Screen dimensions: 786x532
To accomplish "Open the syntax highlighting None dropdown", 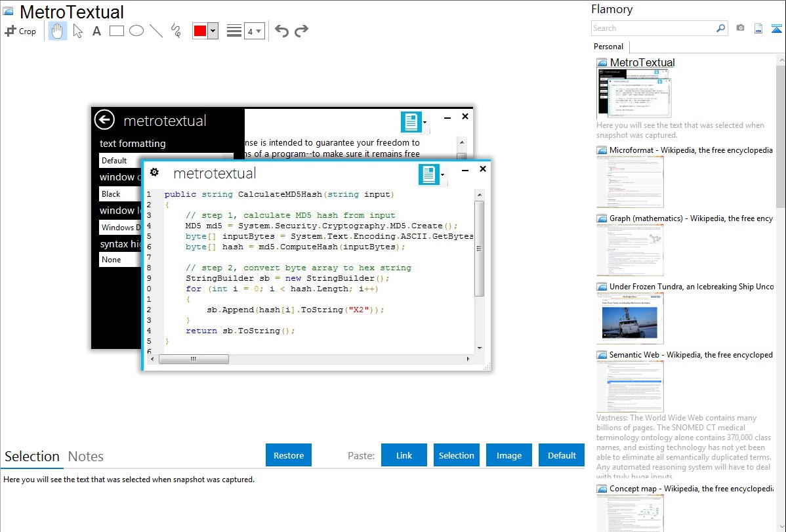I will tap(120, 260).
